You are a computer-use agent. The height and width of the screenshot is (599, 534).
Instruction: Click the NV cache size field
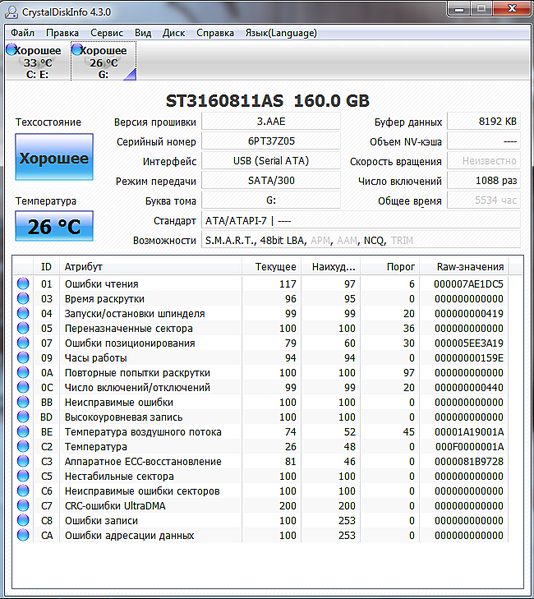pyautogui.click(x=484, y=141)
